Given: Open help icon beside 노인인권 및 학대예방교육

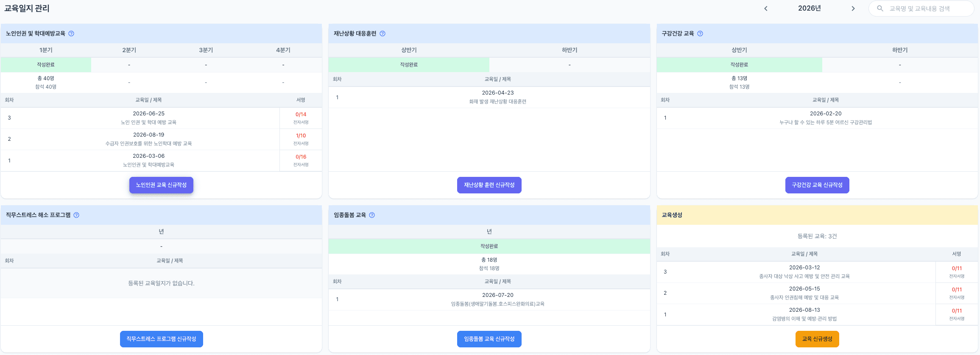Looking at the screenshot, I should [71, 34].
